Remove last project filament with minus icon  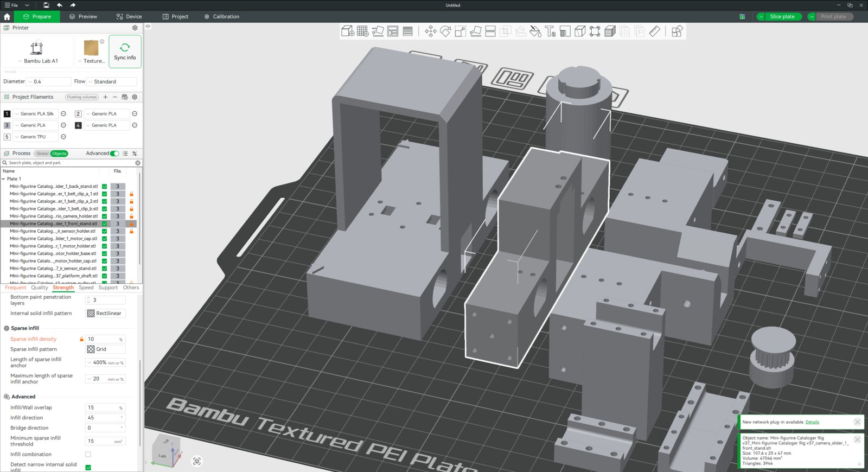115,97
